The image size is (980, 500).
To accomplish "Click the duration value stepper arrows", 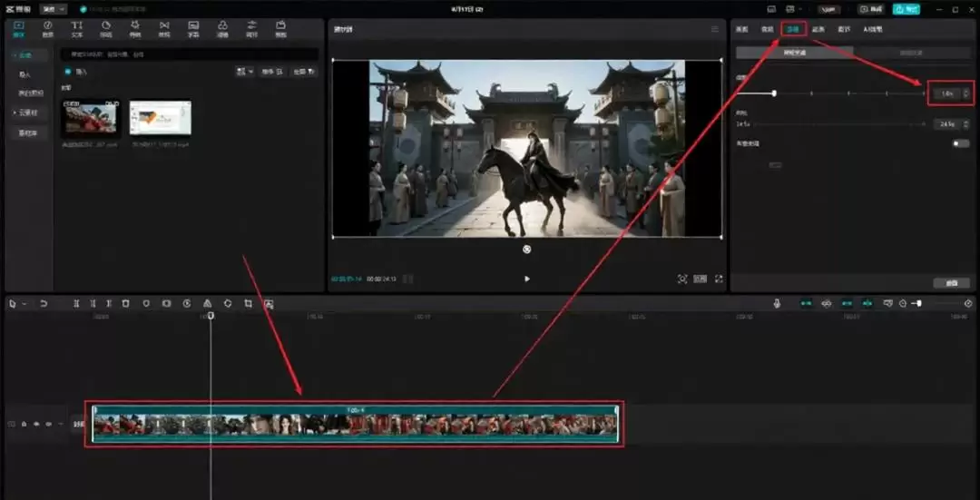I will tap(966, 124).
